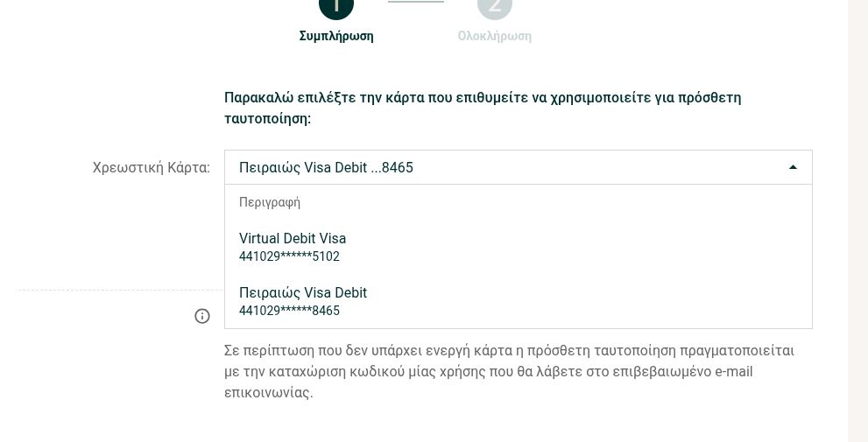
Task: Collapse the card list using the caret arrow
Action: click(x=793, y=167)
